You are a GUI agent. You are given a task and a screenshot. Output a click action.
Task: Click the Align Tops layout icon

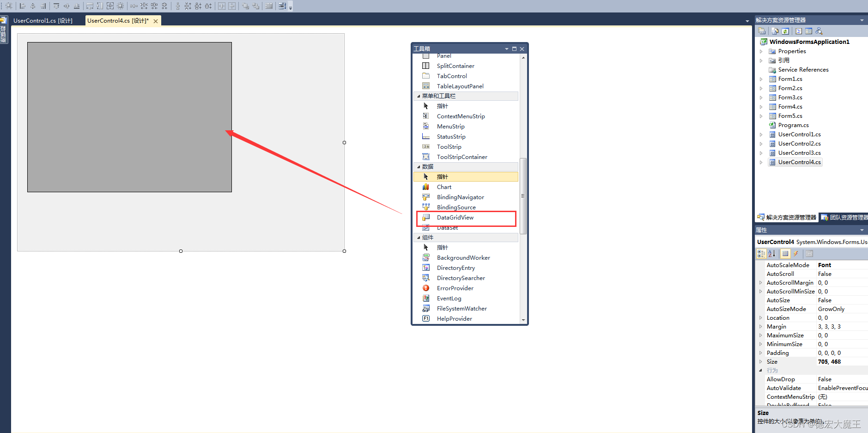pyautogui.click(x=56, y=6)
